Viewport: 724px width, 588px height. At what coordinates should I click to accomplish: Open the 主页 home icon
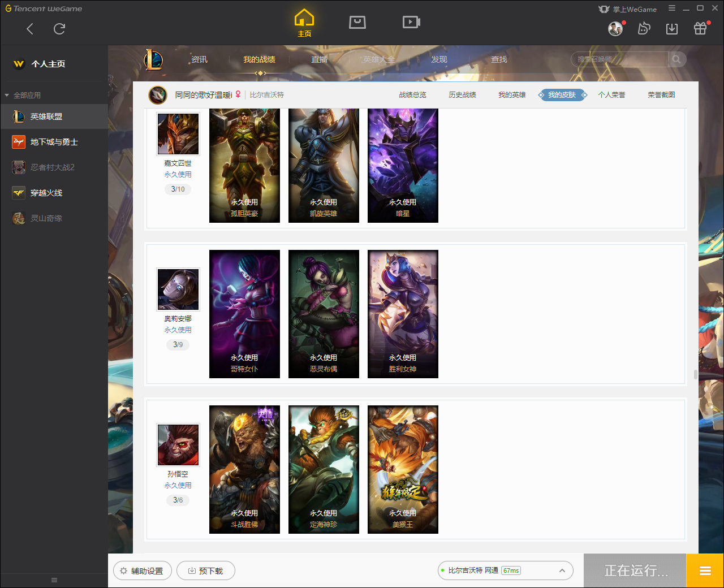(x=304, y=23)
